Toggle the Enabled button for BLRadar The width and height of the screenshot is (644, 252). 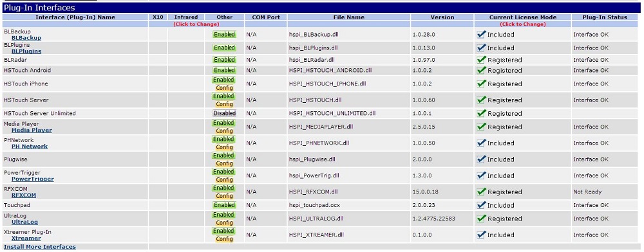click(224, 60)
